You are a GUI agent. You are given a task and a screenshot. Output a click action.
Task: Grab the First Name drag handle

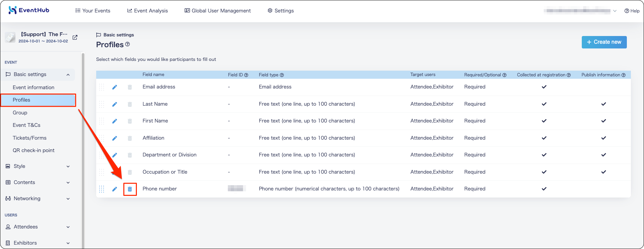pos(102,121)
